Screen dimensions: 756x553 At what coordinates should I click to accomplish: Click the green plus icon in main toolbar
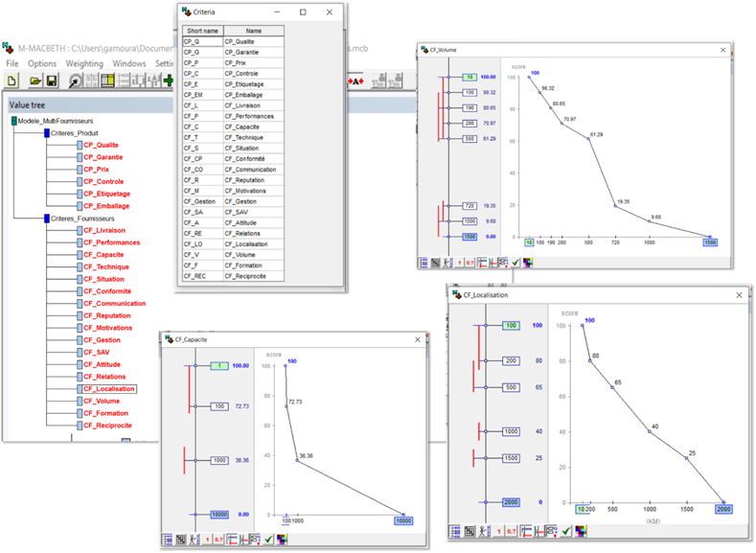[169, 81]
